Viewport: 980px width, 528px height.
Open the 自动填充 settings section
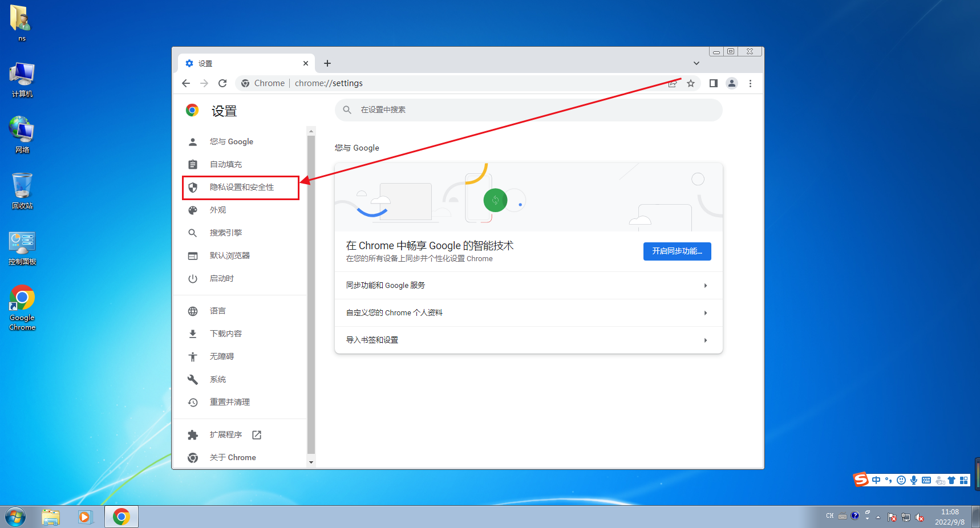coord(240,164)
